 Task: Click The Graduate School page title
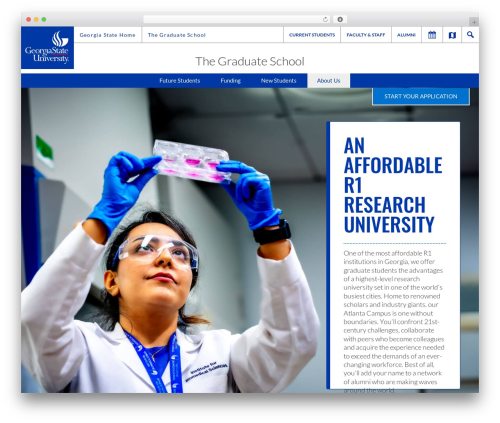250,61
